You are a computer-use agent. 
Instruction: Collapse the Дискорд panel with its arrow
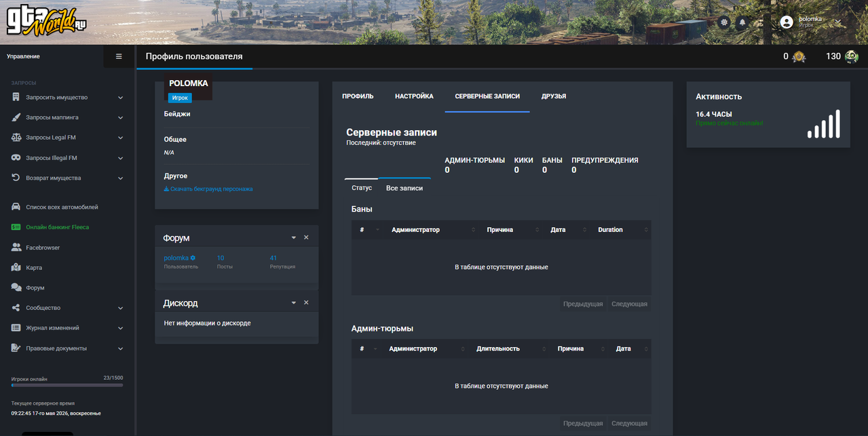[x=294, y=303]
